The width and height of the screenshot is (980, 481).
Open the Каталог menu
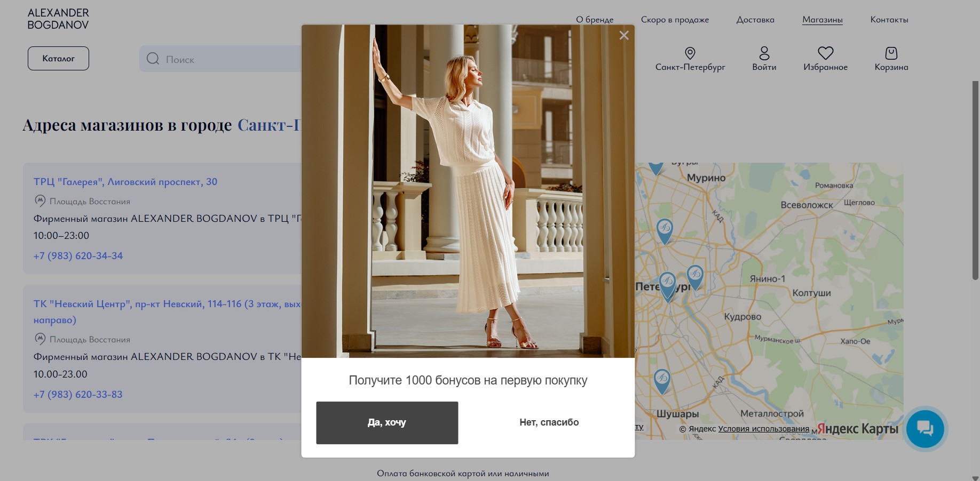(x=58, y=58)
